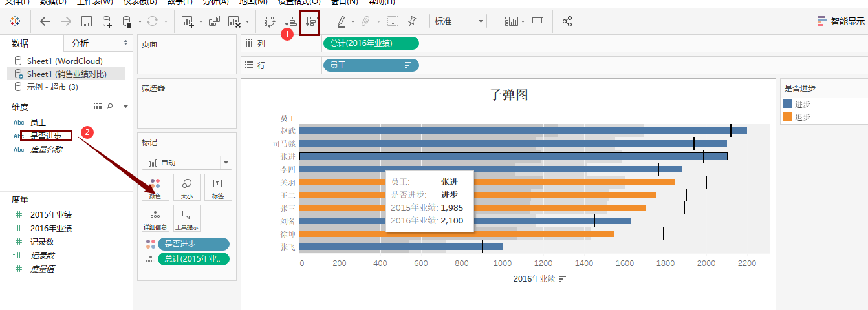This screenshot has width=868, height=310.
Task: Select the 示例 - 超市 (3) data source
Action: [x=52, y=87]
